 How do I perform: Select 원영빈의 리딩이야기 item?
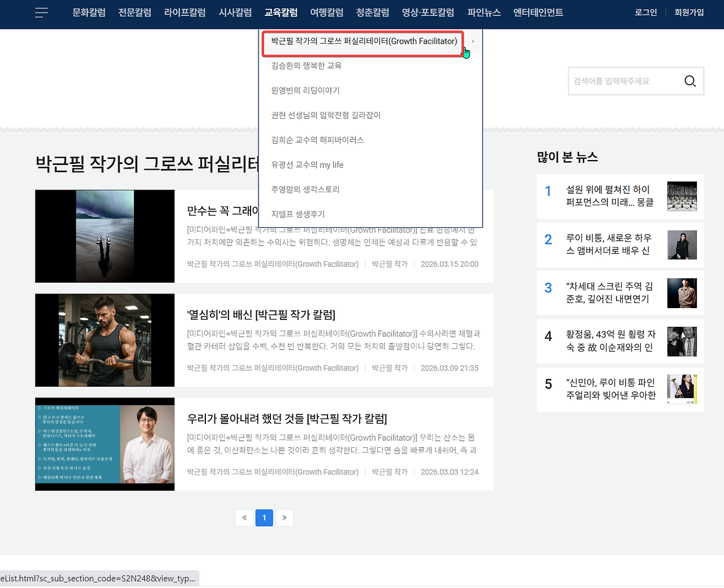(305, 90)
